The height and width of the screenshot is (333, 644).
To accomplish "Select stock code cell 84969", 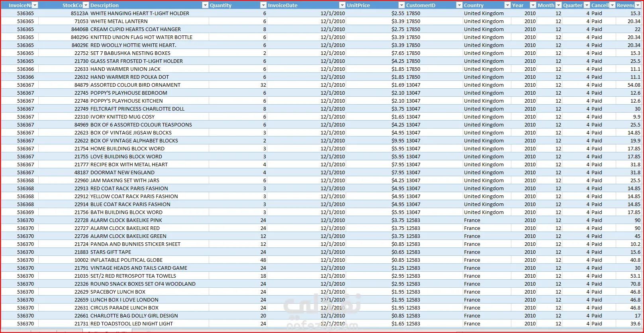I will pyautogui.click(x=64, y=125).
